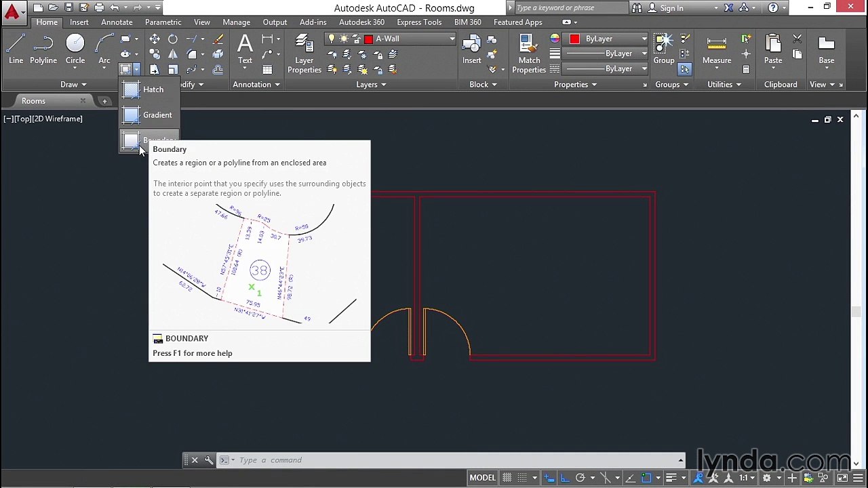Viewport: 868px width, 488px height.
Task: Add a new drawing tab
Action: coord(104,101)
